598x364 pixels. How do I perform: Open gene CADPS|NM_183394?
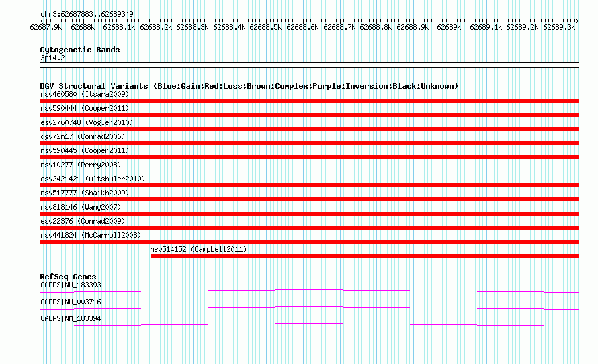pyautogui.click(x=71, y=318)
